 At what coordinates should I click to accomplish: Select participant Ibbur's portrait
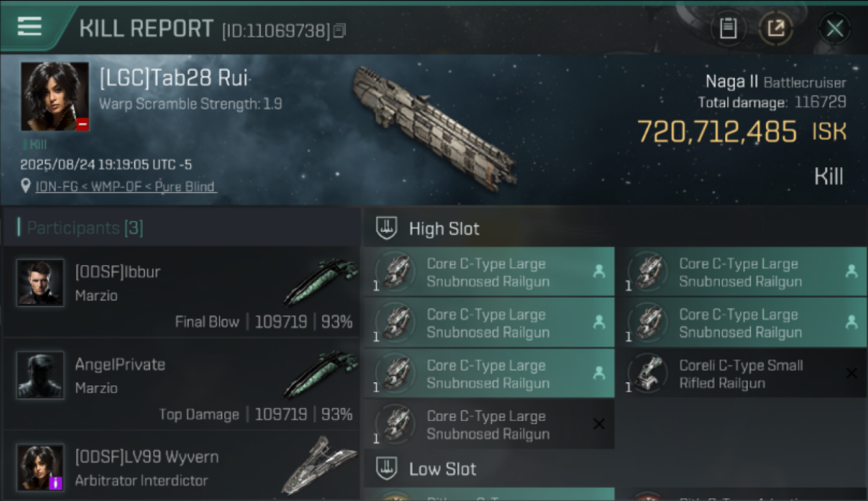point(40,283)
